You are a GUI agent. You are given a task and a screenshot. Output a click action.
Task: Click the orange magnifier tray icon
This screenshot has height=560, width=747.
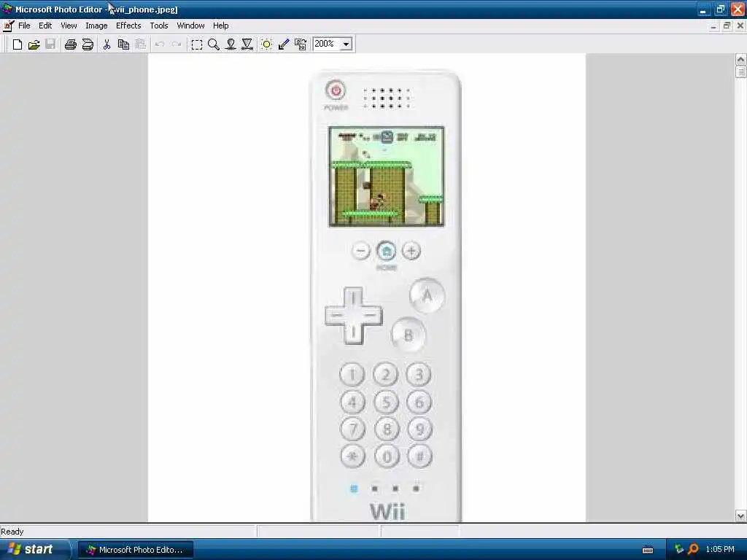693,550
